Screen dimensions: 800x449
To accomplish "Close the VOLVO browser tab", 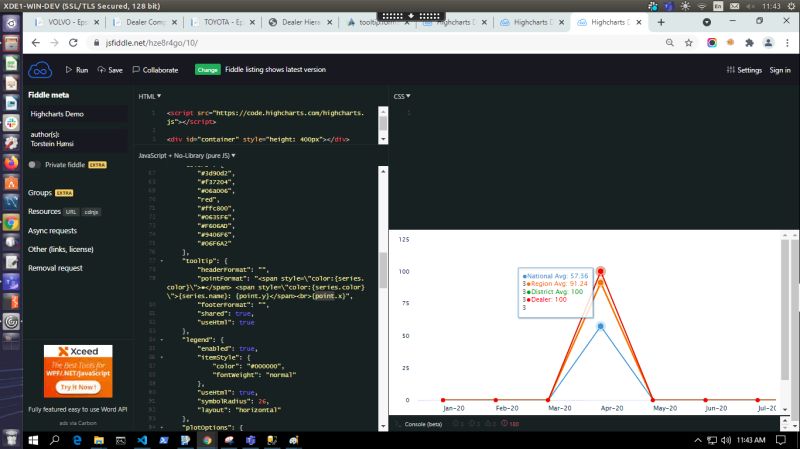I will click(x=96, y=22).
